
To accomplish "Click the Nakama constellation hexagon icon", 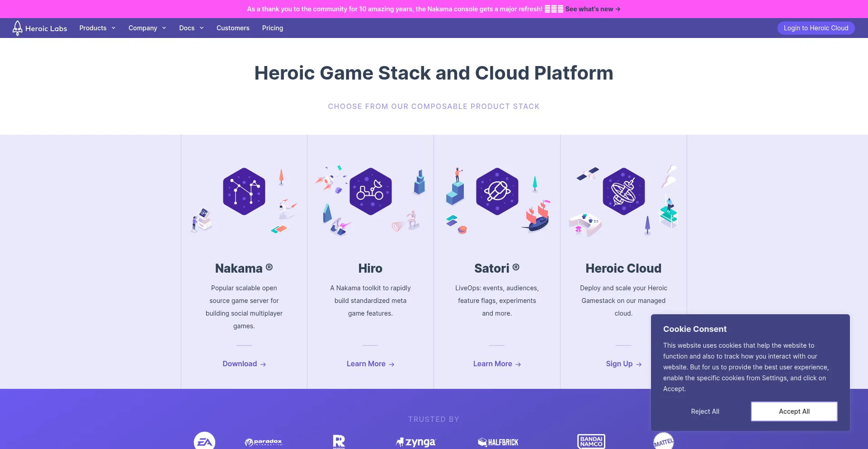I will (244, 191).
